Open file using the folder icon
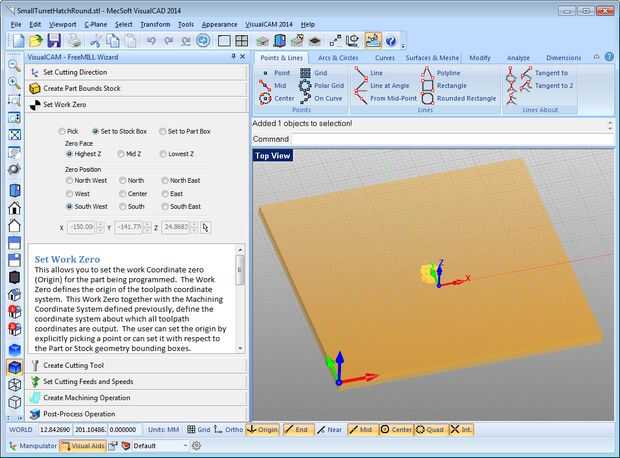620x458 pixels. 36,41
